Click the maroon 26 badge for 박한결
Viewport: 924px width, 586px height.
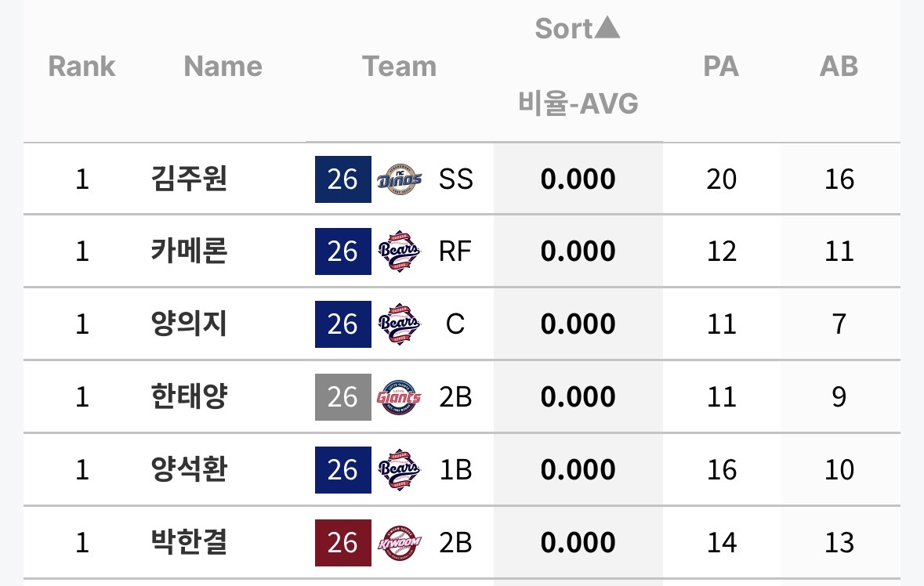342,543
